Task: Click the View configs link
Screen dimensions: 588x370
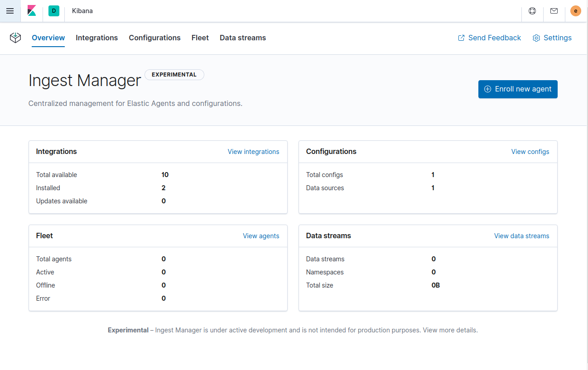Action: 530,152
